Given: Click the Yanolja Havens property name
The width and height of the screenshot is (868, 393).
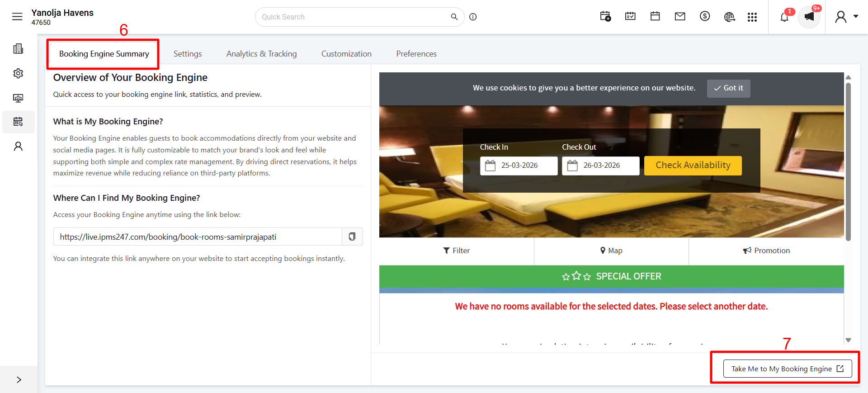Looking at the screenshot, I should pos(62,13).
